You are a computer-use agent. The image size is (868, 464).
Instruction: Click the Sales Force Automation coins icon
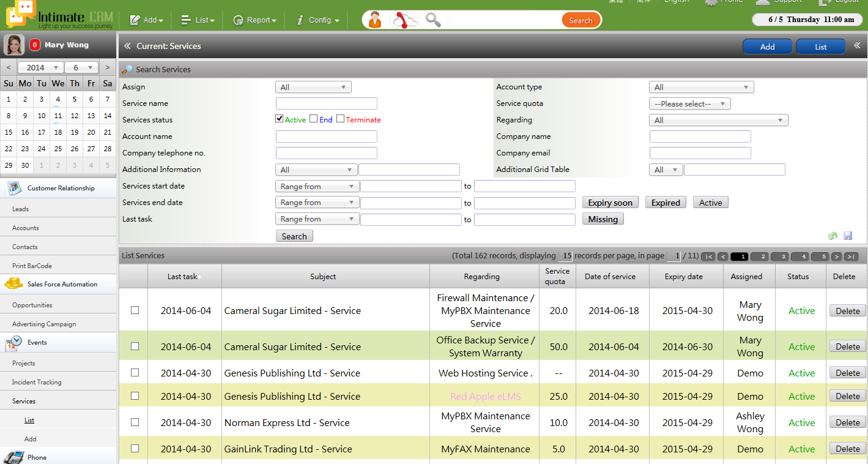pyautogui.click(x=14, y=283)
